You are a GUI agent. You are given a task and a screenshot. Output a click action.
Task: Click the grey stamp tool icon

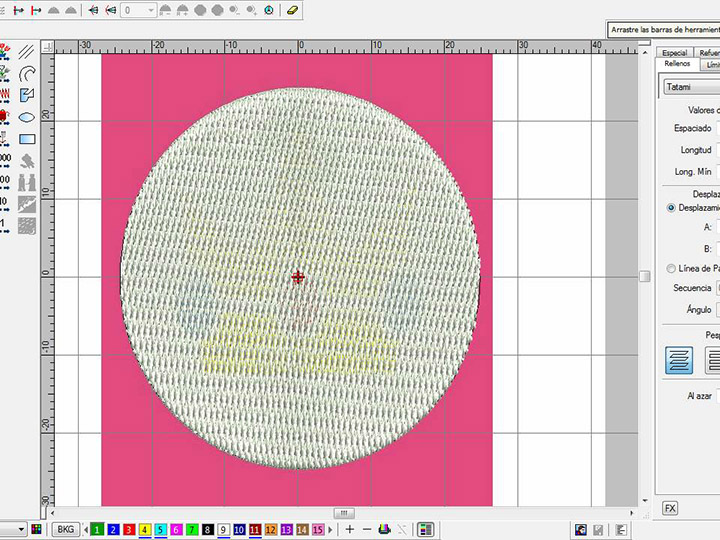27,161
